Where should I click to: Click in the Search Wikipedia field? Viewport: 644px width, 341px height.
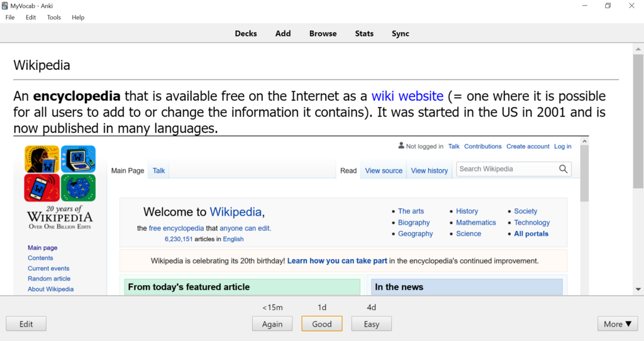(508, 169)
